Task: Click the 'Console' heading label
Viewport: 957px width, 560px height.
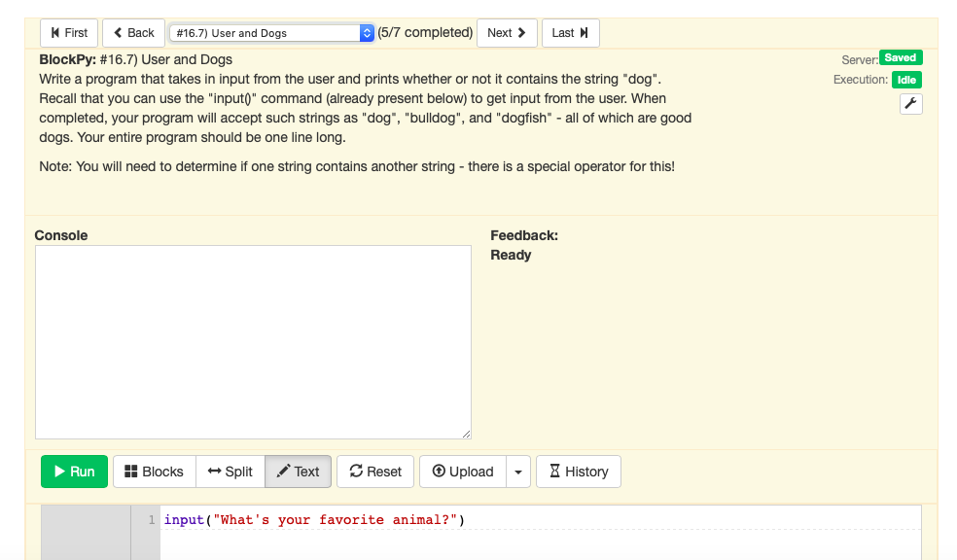Action: (61, 235)
